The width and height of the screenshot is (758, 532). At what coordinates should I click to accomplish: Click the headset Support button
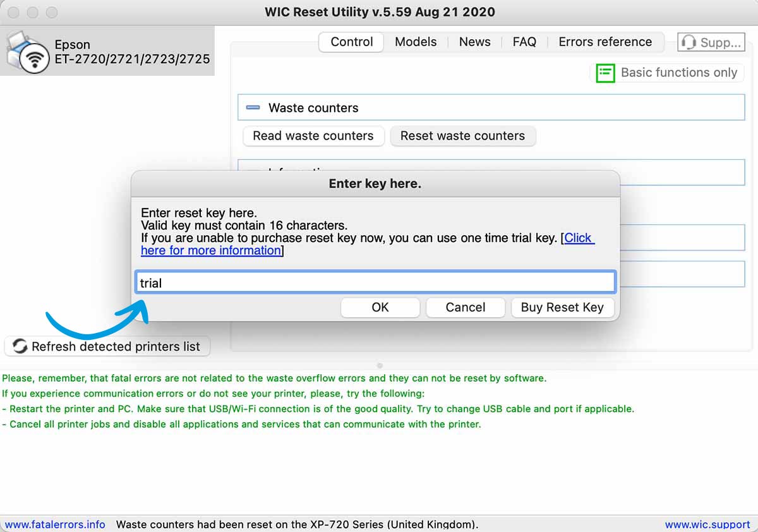[711, 42]
